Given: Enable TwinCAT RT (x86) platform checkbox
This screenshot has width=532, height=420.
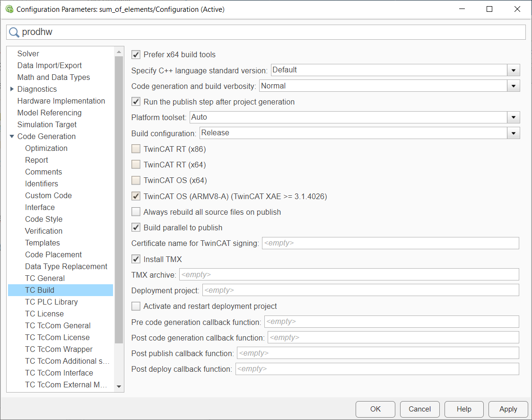Looking at the screenshot, I should point(136,149).
